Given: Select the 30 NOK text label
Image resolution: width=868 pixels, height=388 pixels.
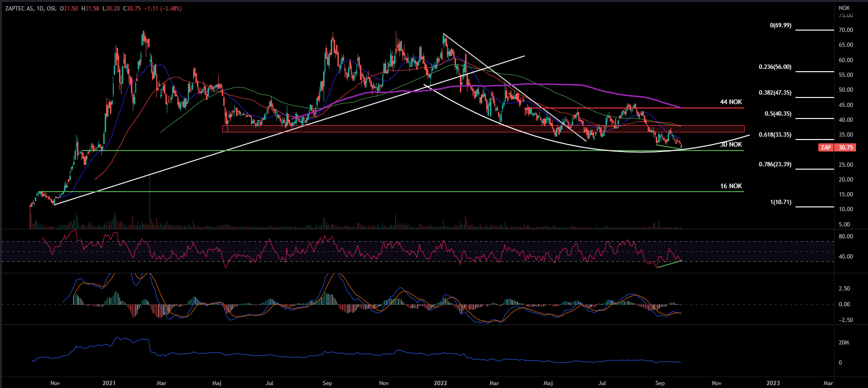Looking at the screenshot, I should click(731, 145).
